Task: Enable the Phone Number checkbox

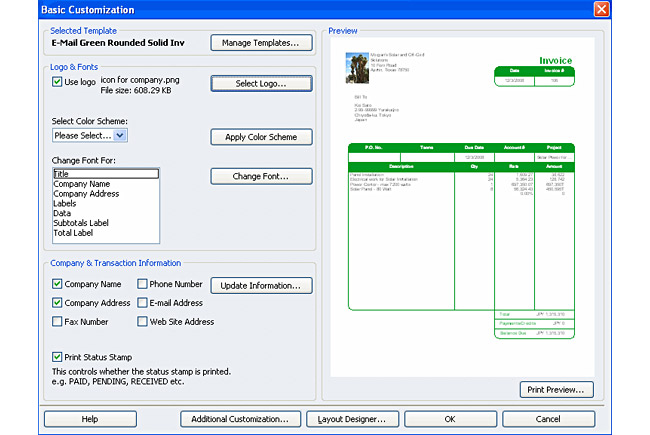Action: click(x=142, y=284)
